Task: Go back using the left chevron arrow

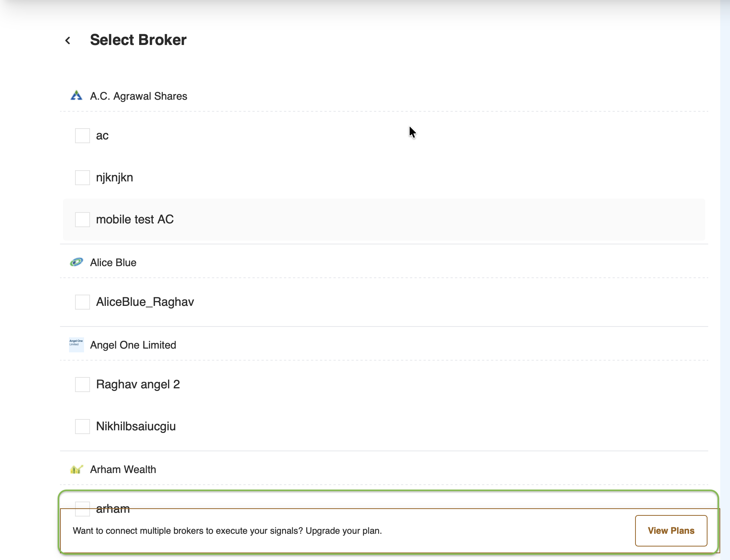Action: (68, 40)
